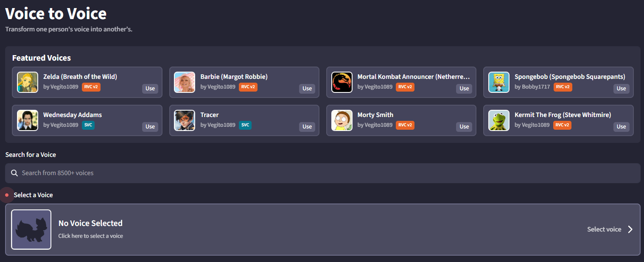
Task: Click the Voice to Voice page title
Action: pos(56,14)
